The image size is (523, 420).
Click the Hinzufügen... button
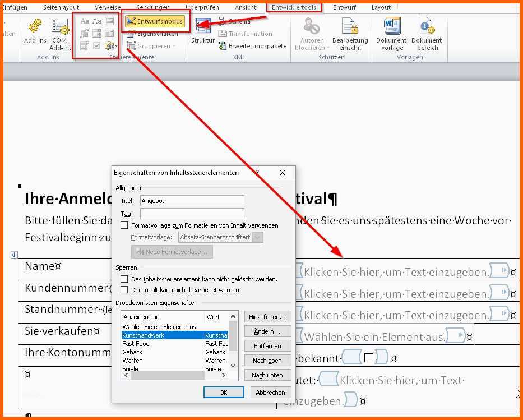coord(267,317)
